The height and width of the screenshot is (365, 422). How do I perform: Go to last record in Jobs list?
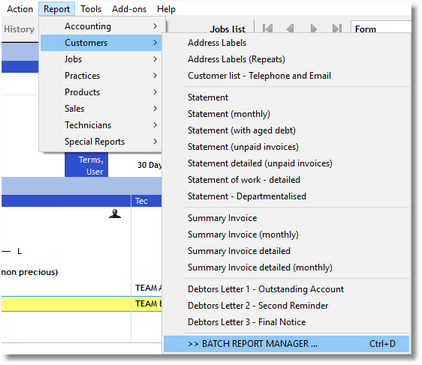coord(337,28)
